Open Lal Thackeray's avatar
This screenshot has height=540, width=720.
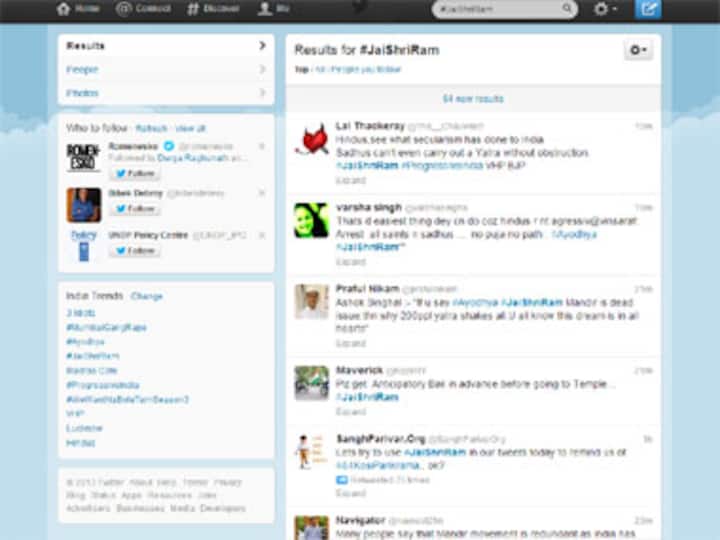312,138
